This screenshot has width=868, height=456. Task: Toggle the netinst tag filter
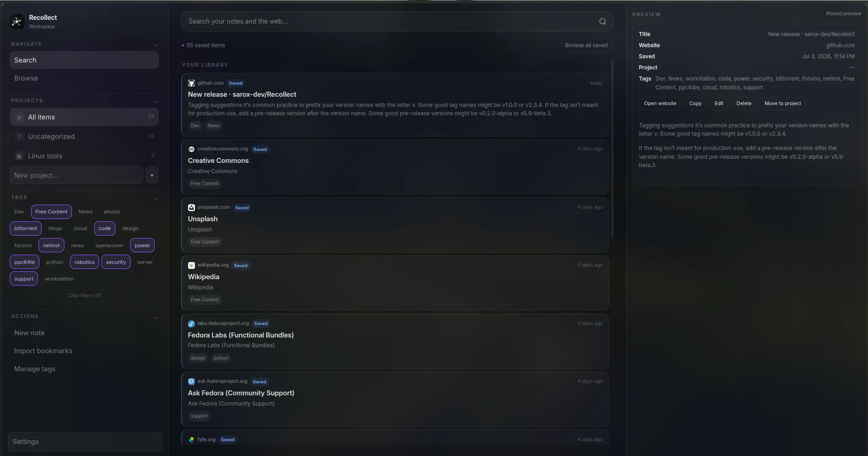point(51,245)
